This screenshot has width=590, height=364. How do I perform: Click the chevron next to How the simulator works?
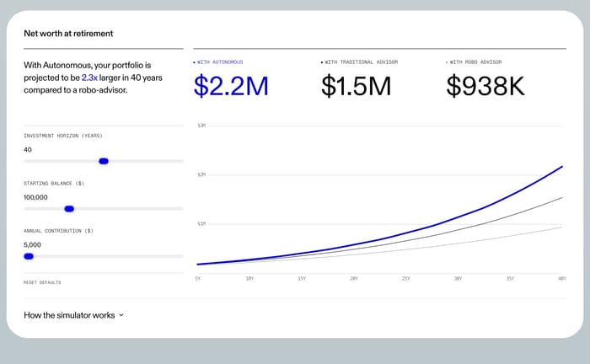click(x=121, y=315)
